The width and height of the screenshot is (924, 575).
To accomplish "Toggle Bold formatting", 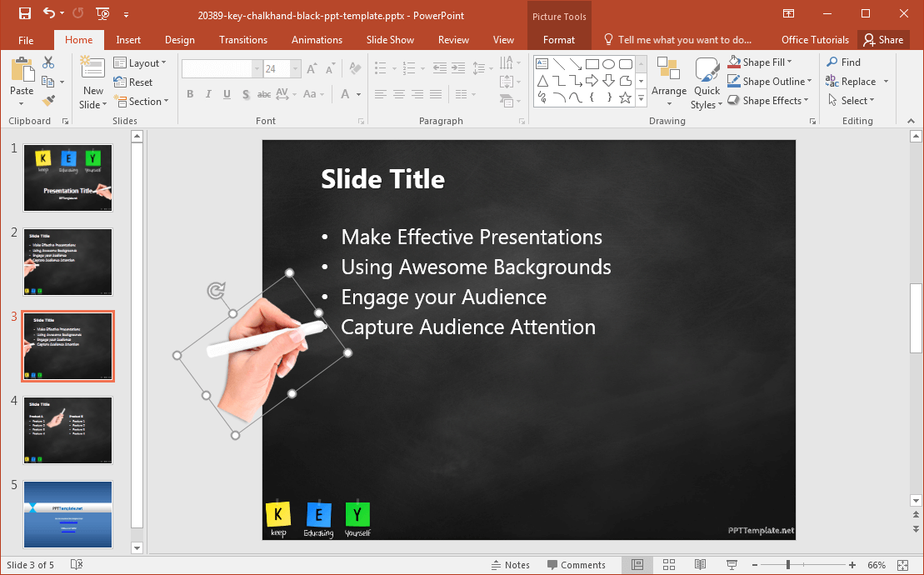I will coord(190,94).
